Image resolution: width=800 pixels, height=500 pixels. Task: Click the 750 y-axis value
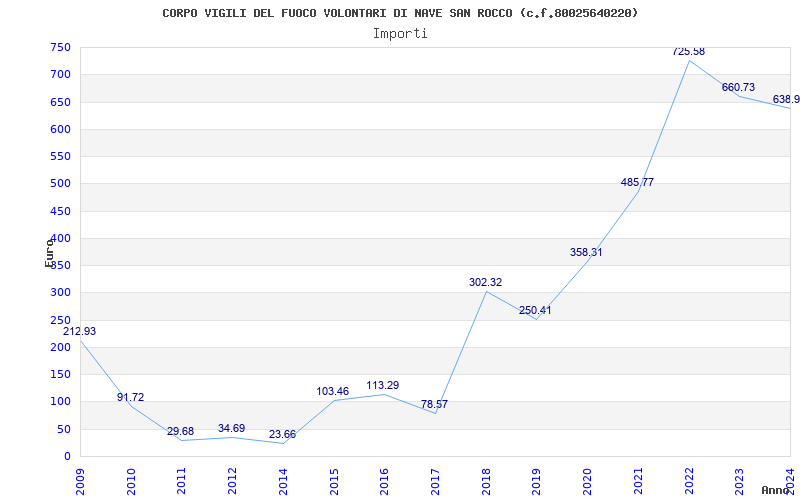point(60,47)
